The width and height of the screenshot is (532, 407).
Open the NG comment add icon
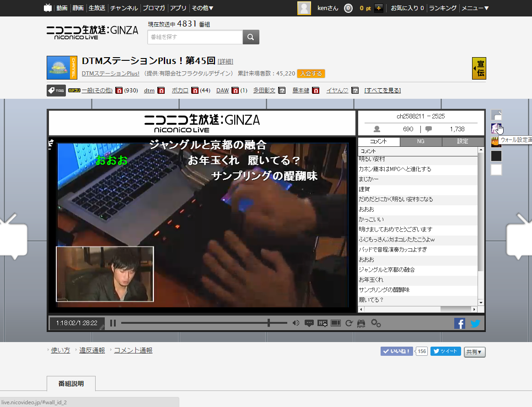tap(322, 323)
